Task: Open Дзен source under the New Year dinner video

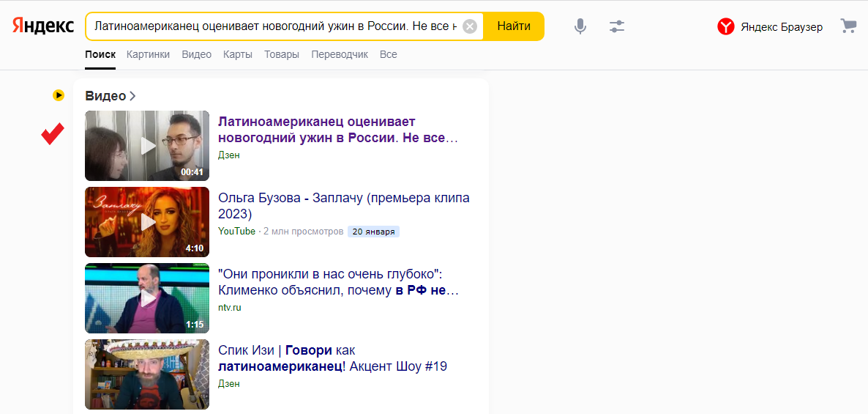Action: click(229, 155)
